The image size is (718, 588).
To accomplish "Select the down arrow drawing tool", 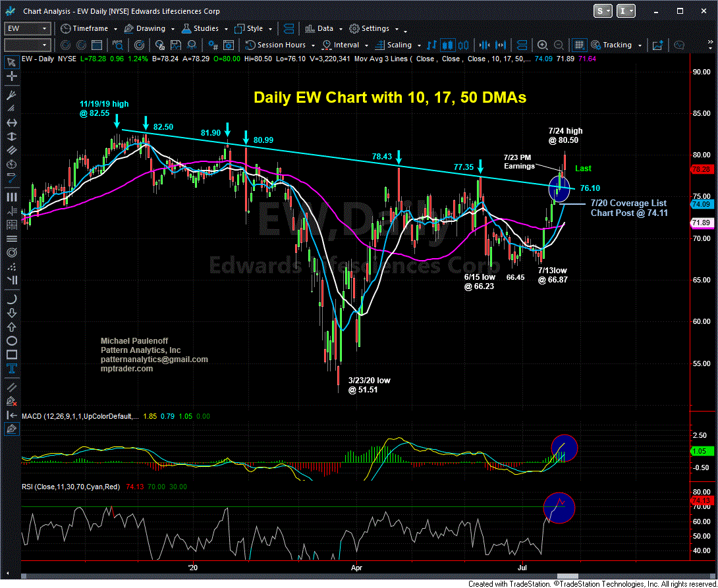I will (x=11, y=313).
